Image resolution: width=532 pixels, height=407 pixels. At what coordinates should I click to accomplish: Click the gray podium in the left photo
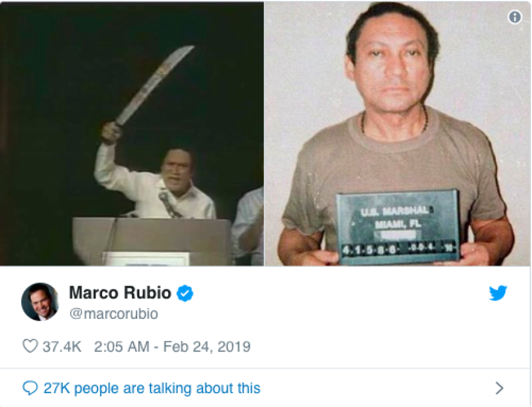(152, 242)
